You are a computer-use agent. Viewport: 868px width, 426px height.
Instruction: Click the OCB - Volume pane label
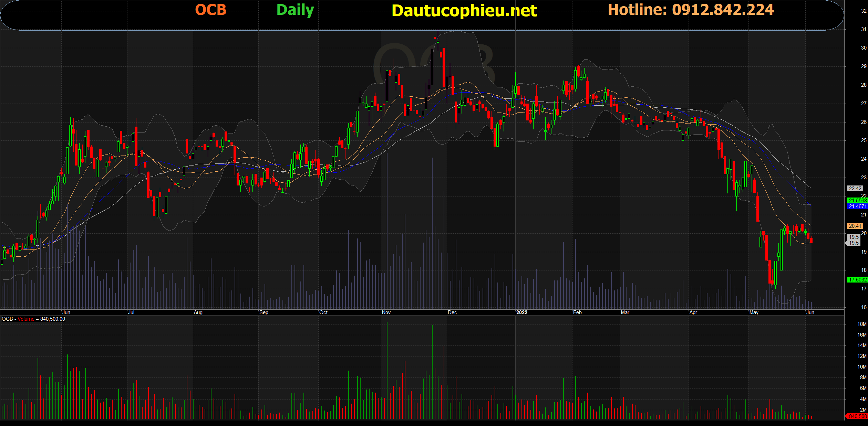(x=33, y=319)
